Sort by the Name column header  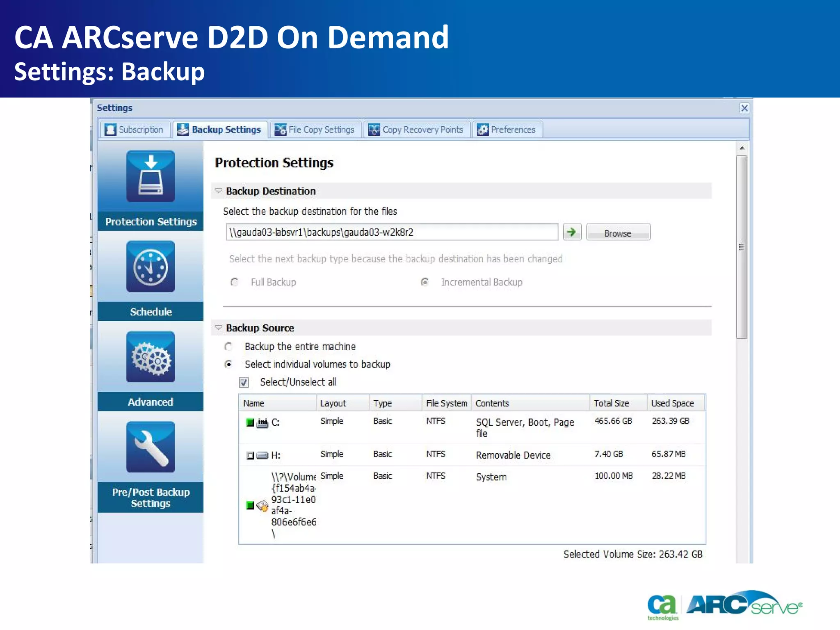tap(278, 403)
